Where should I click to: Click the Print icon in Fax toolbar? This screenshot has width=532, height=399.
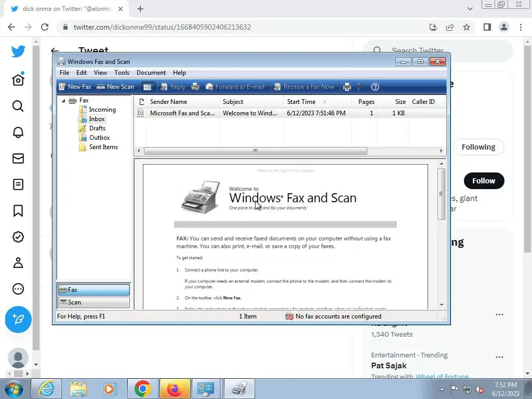[x=347, y=87]
